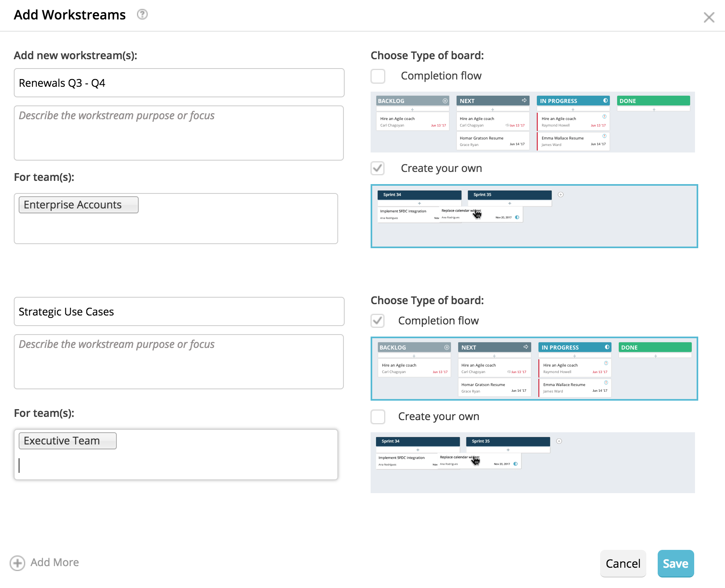
Task: Click the Save button
Action: tap(676, 563)
